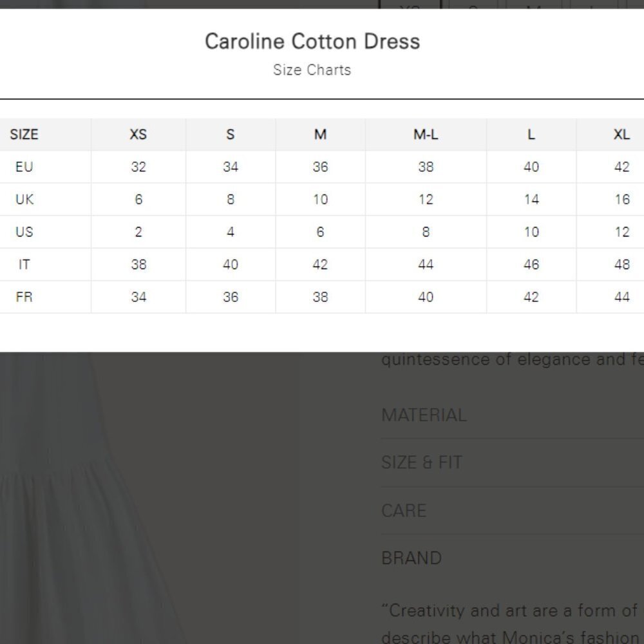The height and width of the screenshot is (644, 644).
Task: Click the XS column header
Action: (138, 135)
